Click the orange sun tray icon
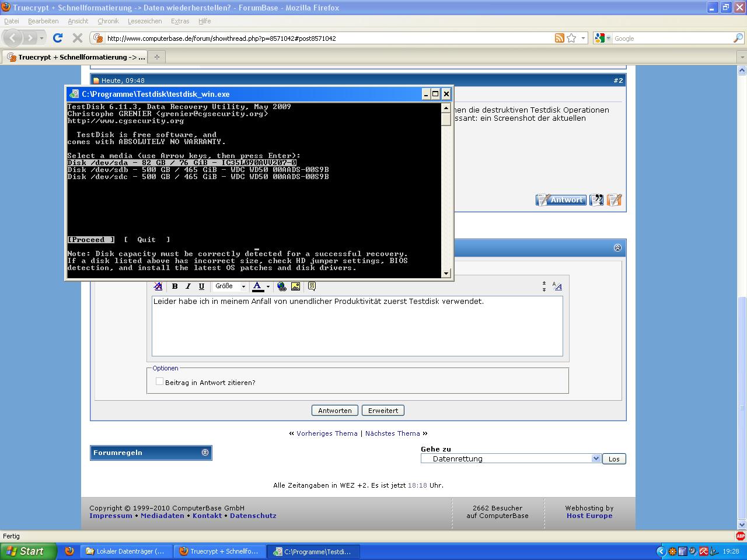 click(x=672, y=551)
